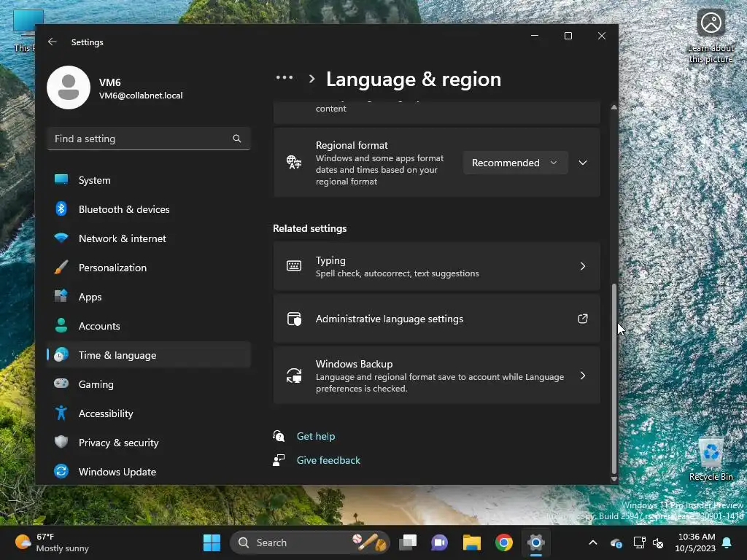Open the Teams chat taskbar icon
This screenshot has height=560, width=747.
tap(439, 542)
